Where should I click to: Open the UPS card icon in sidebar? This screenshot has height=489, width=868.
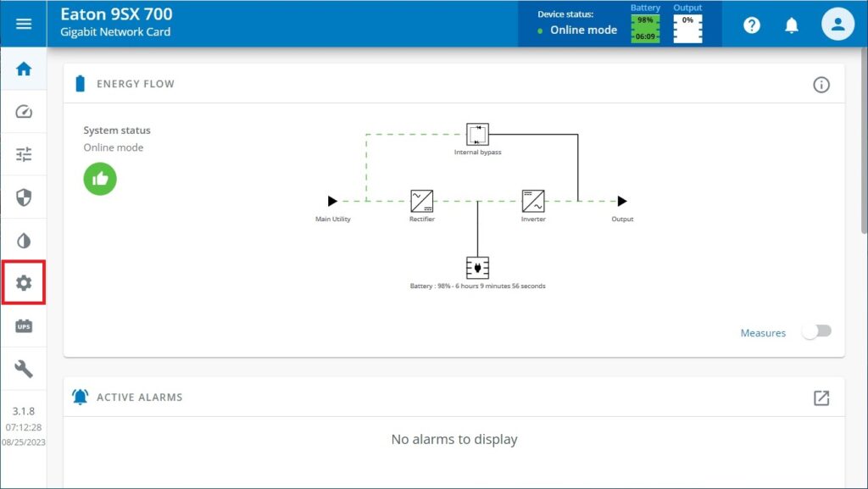[24, 326]
